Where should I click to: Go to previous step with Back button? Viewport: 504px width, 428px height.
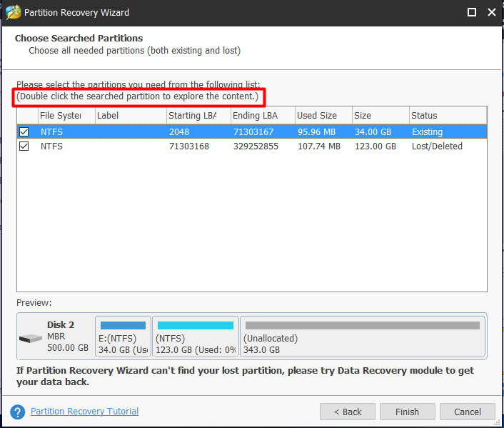click(x=348, y=412)
